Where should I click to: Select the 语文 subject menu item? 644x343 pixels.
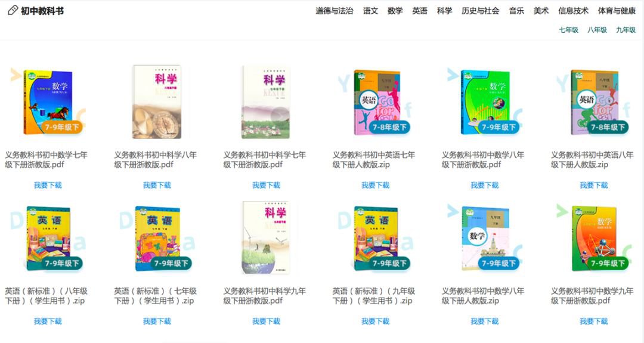coord(370,11)
